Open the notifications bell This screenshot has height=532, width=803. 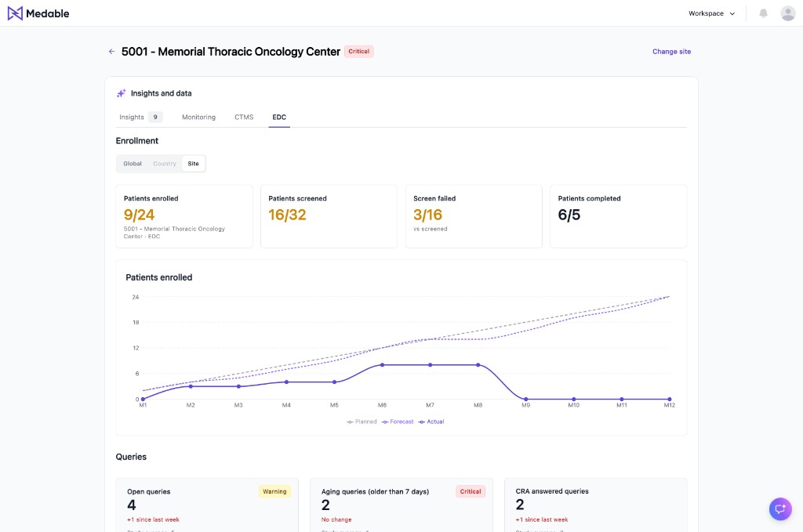tap(763, 13)
